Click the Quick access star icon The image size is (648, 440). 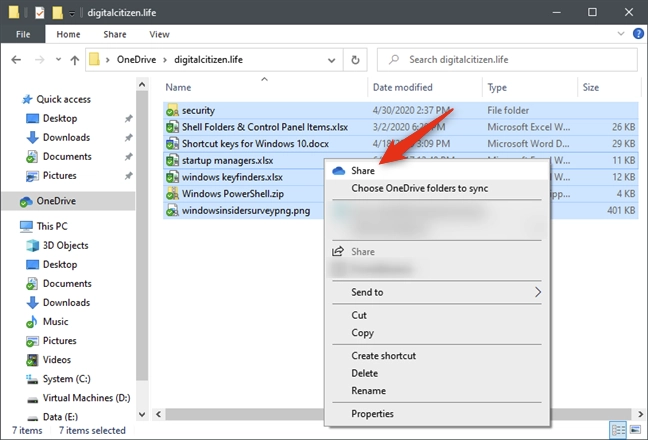[27, 99]
